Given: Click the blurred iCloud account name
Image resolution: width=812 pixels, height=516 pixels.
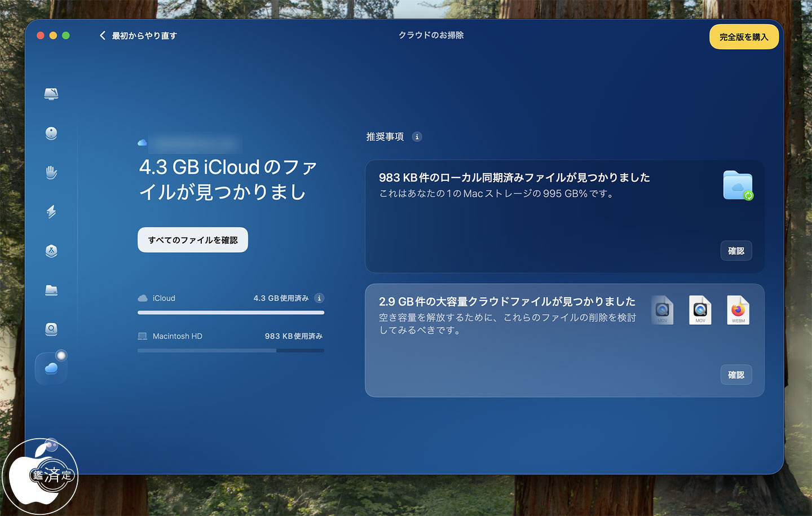Looking at the screenshot, I should [196, 143].
